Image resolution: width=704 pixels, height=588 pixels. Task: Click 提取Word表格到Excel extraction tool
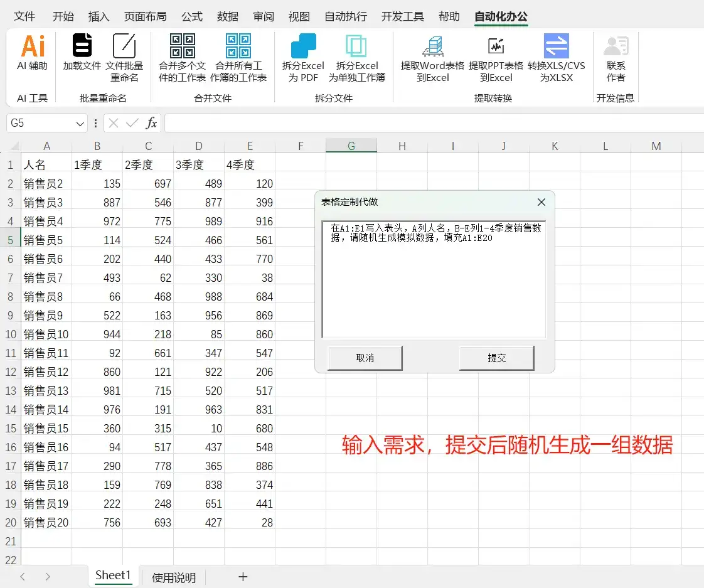click(434, 56)
